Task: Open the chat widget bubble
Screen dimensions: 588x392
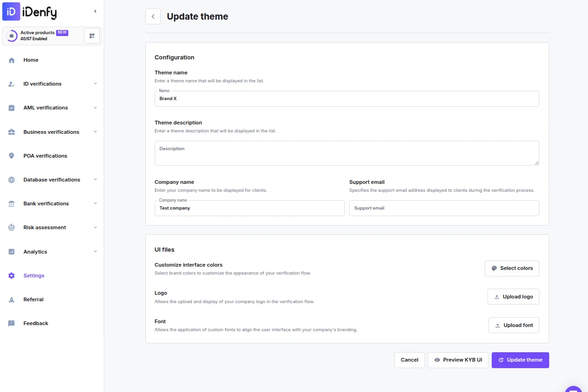Action: tap(574, 390)
